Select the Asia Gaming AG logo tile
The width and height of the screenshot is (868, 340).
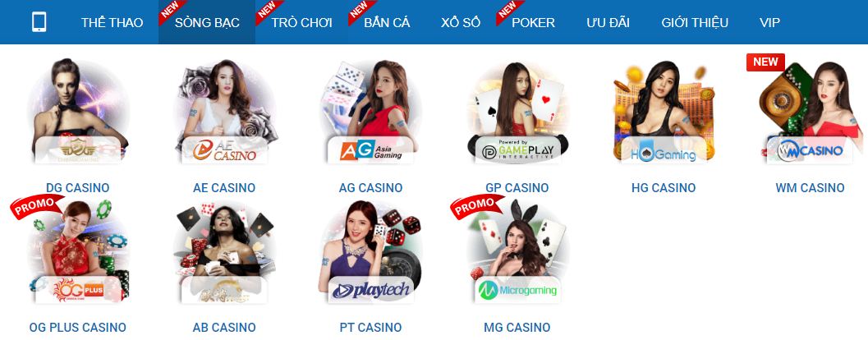[370, 111]
